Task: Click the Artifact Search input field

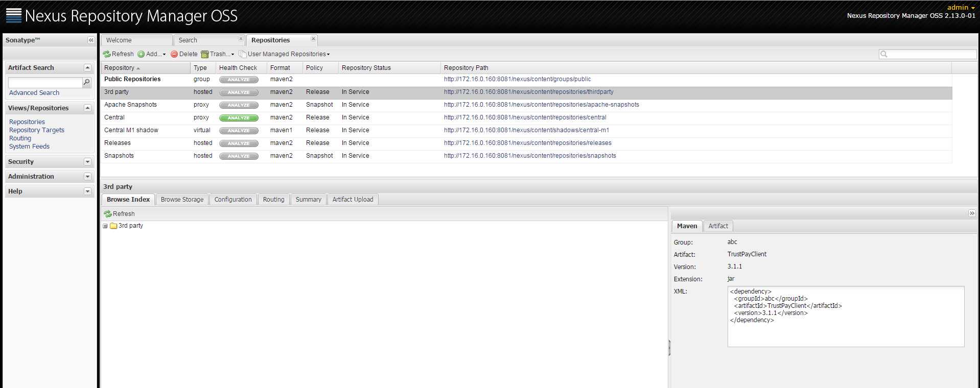Action: [45, 82]
